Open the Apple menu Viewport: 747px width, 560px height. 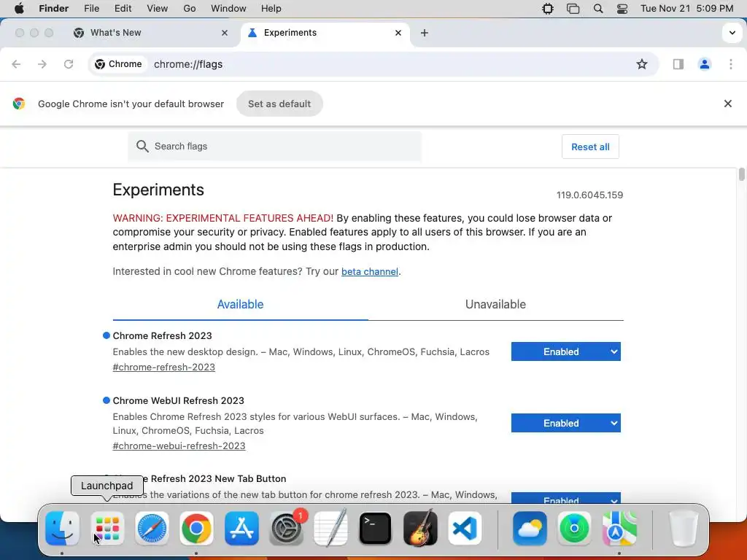(x=19, y=9)
